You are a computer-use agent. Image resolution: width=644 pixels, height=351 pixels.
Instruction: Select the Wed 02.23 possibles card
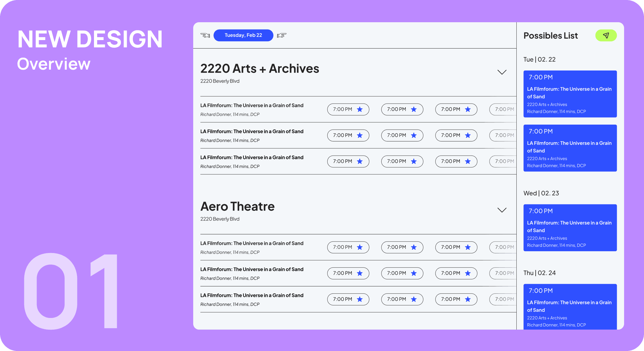coord(570,228)
